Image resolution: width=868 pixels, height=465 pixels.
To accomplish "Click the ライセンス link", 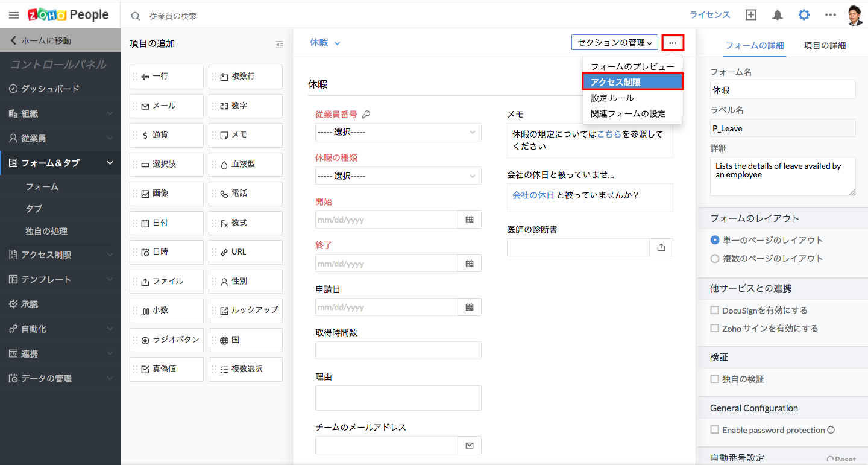I will point(709,15).
